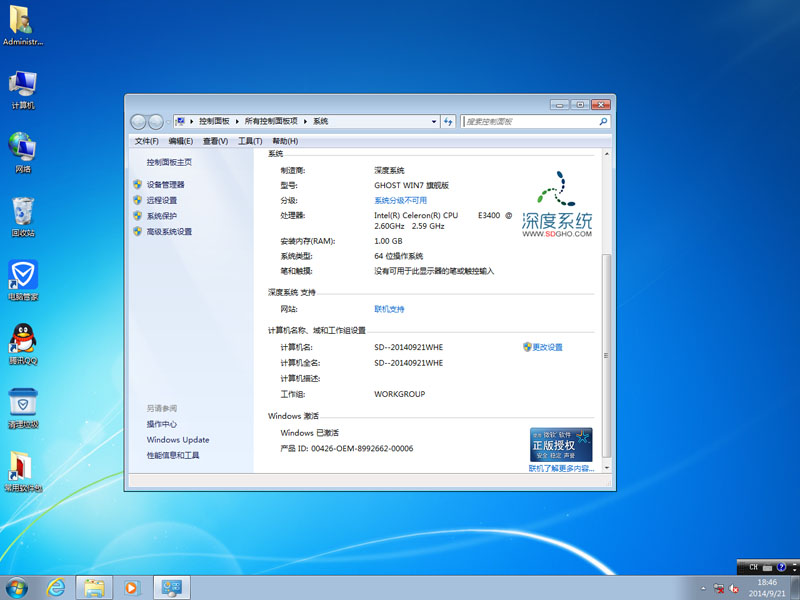Click the show desktop button
The height and width of the screenshot is (600, 800).
click(x=795, y=588)
